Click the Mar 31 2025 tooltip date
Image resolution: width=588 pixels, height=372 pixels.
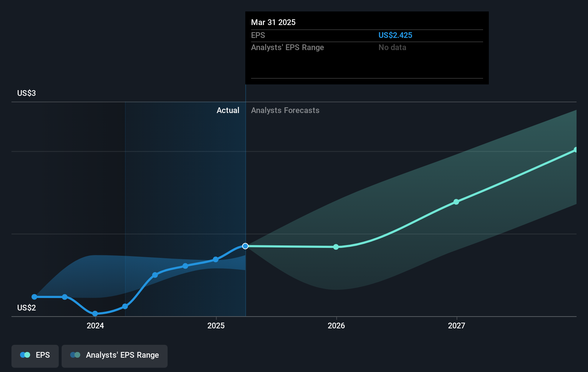pos(273,22)
